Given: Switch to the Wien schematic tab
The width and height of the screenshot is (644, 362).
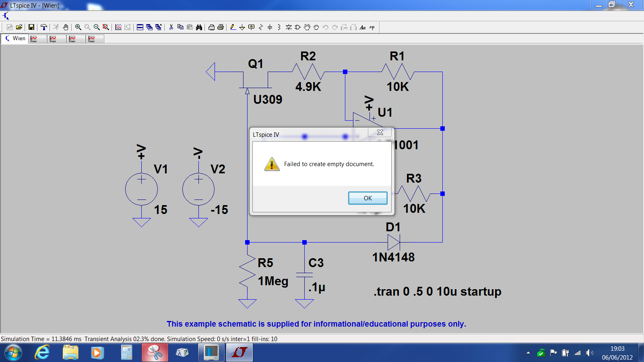Looking at the screenshot, I should click(x=15, y=39).
